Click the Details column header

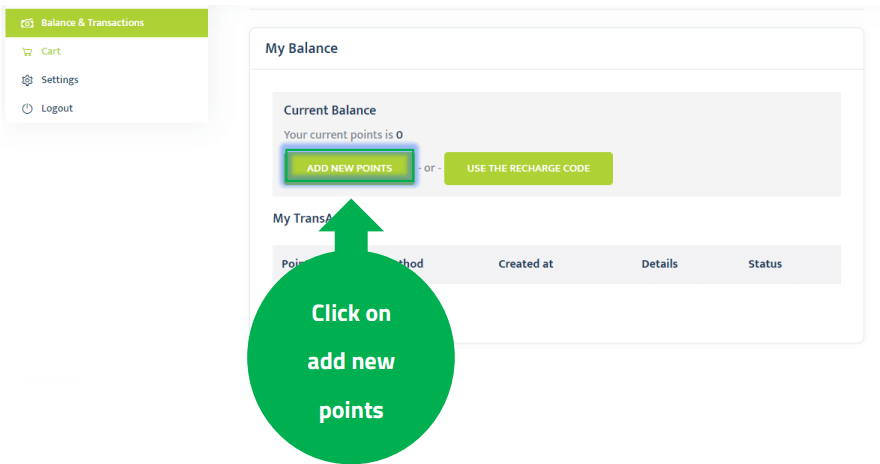click(659, 264)
